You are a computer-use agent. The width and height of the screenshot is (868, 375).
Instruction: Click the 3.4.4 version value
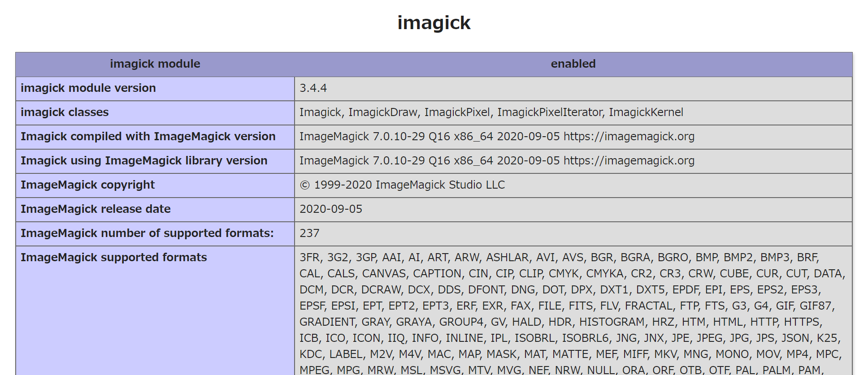[x=313, y=88]
